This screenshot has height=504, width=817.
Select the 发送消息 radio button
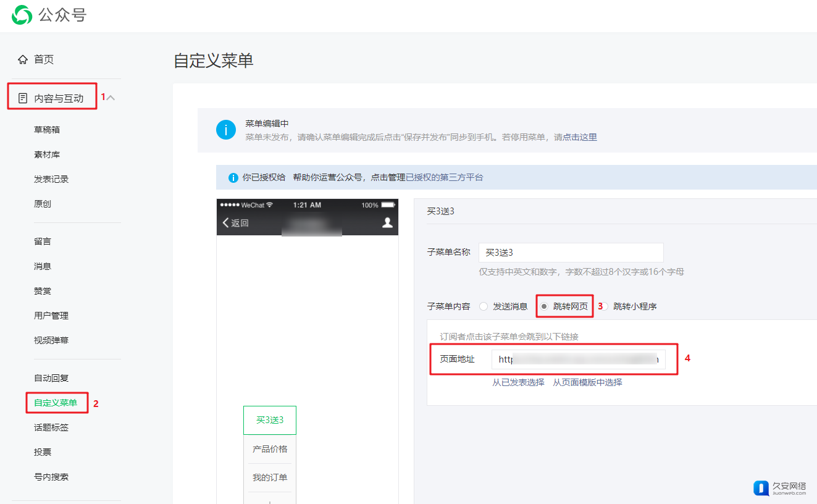click(x=484, y=306)
